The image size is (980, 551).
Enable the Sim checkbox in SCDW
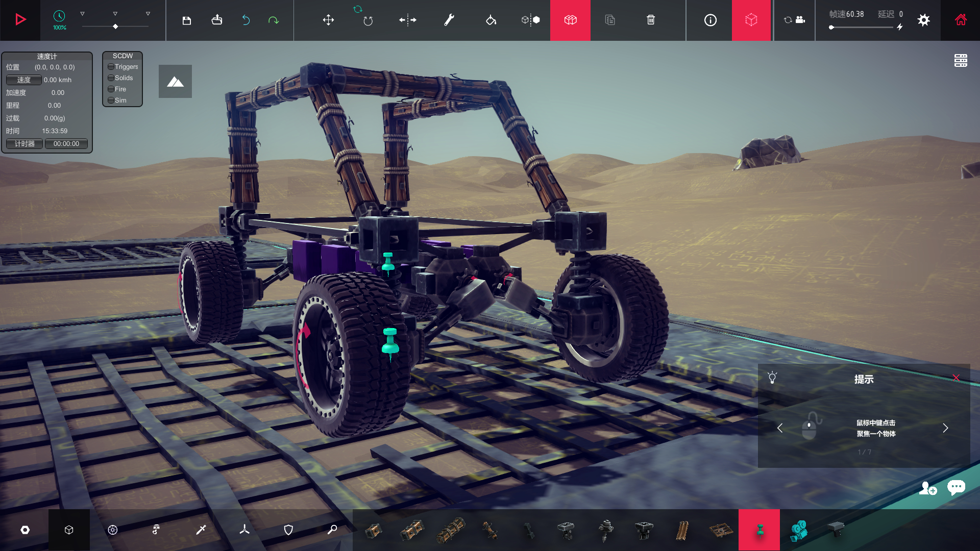click(111, 101)
